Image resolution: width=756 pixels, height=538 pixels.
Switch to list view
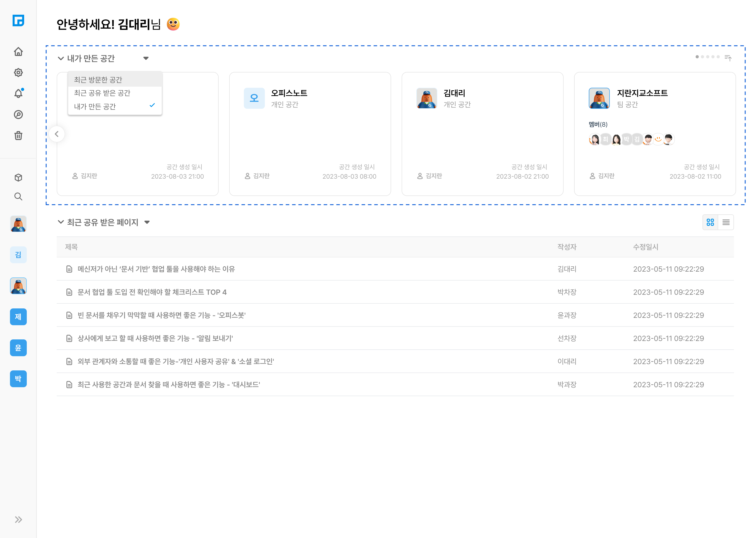(726, 222)
